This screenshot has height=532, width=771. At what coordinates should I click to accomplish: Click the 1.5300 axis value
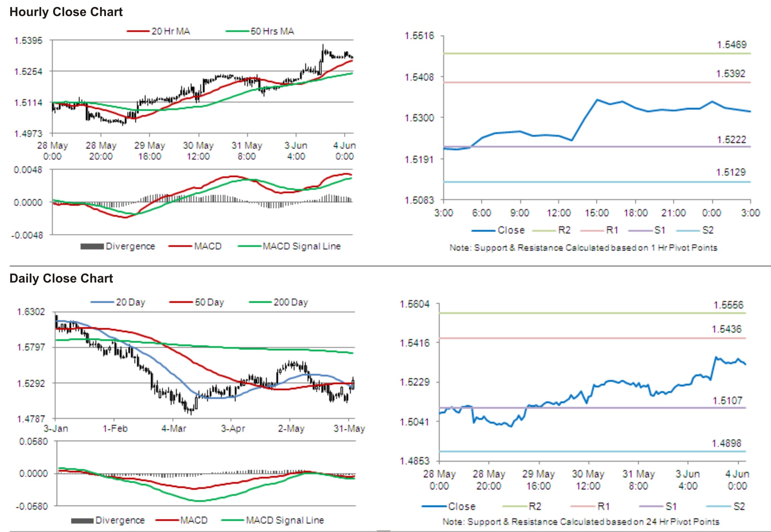(x=419, y=118)
